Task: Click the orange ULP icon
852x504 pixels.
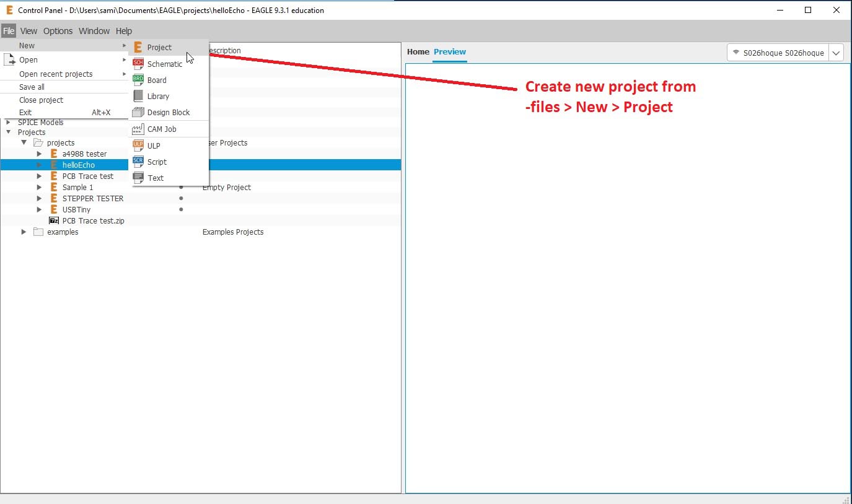Action: point(138,145)
